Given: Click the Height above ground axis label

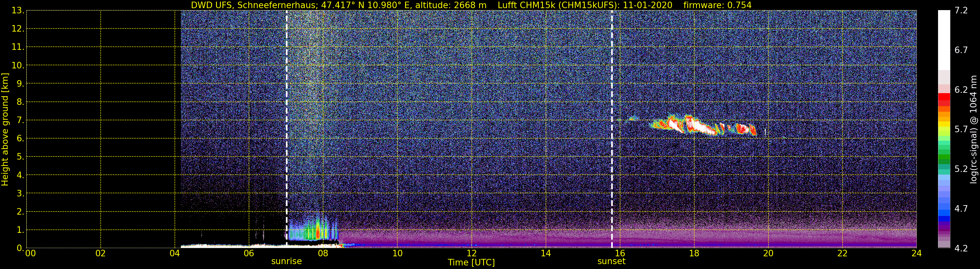Looking at the screenshot, I should click(x=5, y=129).
